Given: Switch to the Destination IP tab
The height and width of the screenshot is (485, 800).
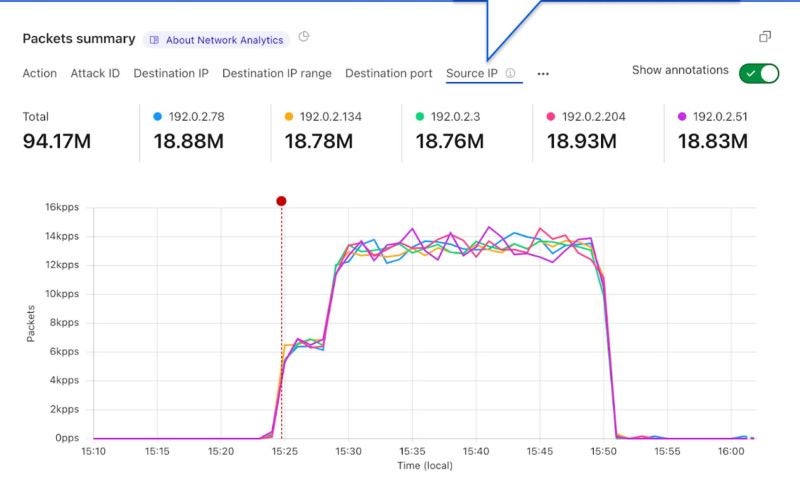Looking at the screenshot, I should (171, 73).
